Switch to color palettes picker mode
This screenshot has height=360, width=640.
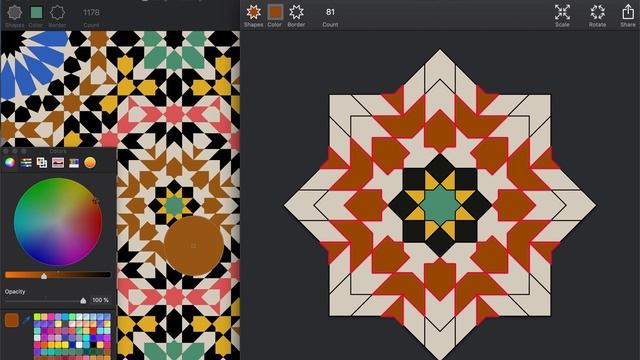click(x=42, y=162)
